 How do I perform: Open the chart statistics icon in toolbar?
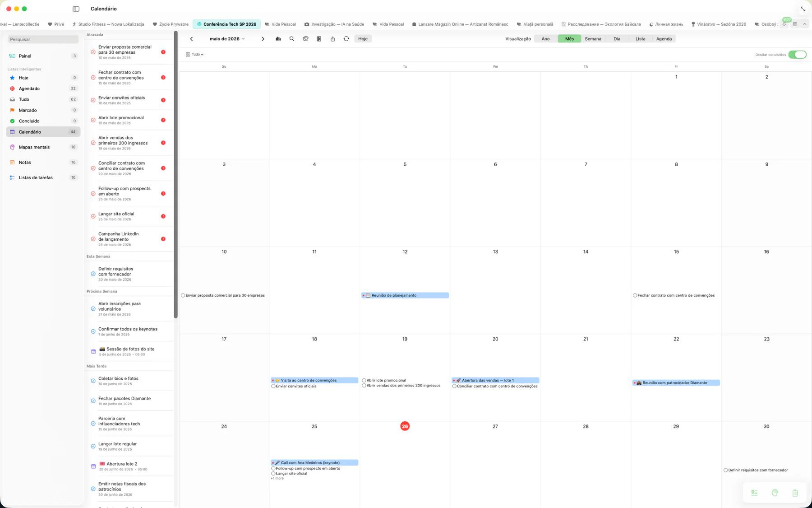tap(278, 39)
